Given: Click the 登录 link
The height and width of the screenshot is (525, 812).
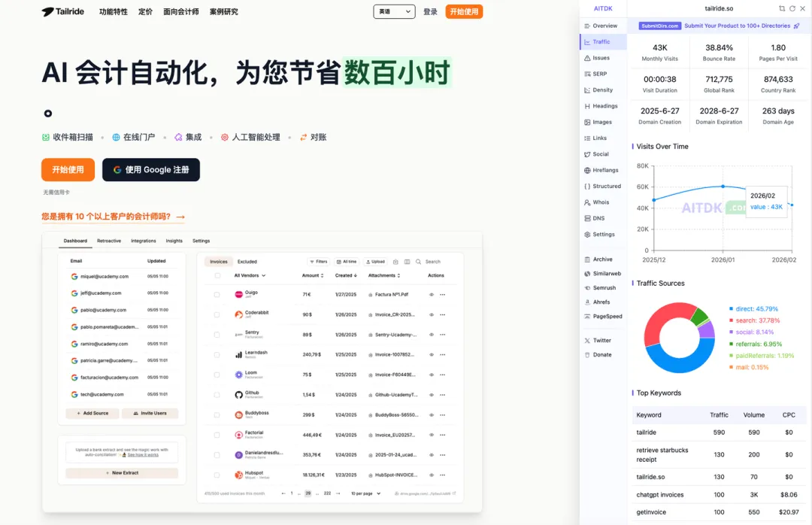Looking at the screenshot, I should coord(430,11).
